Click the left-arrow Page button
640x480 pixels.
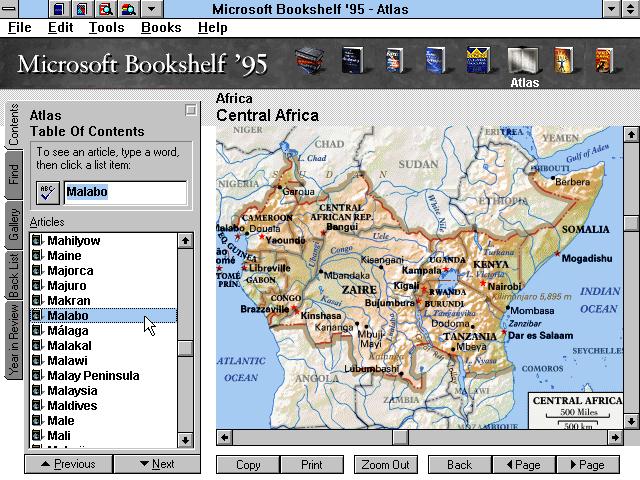click(524, 465)
